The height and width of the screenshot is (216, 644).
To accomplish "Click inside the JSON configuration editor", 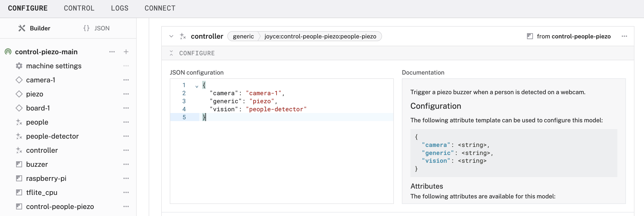I will click(282, 141).
